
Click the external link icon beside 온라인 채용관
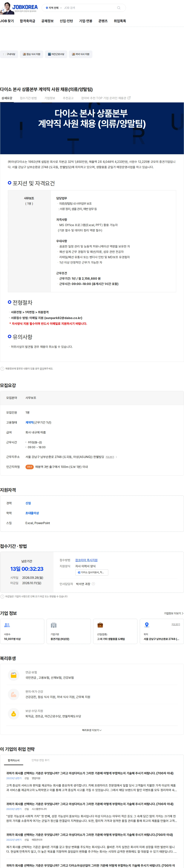129,98
